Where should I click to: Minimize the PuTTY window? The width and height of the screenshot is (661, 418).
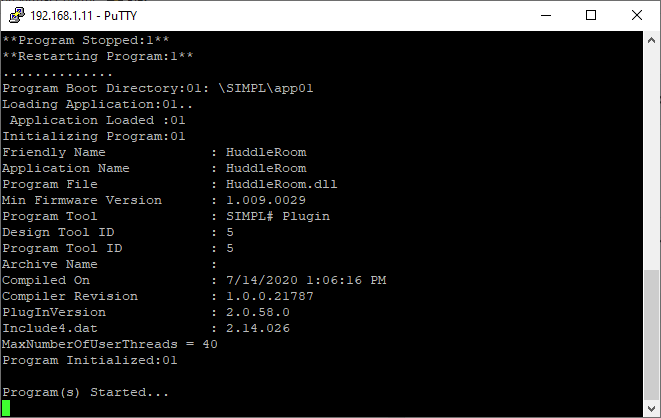545,15
